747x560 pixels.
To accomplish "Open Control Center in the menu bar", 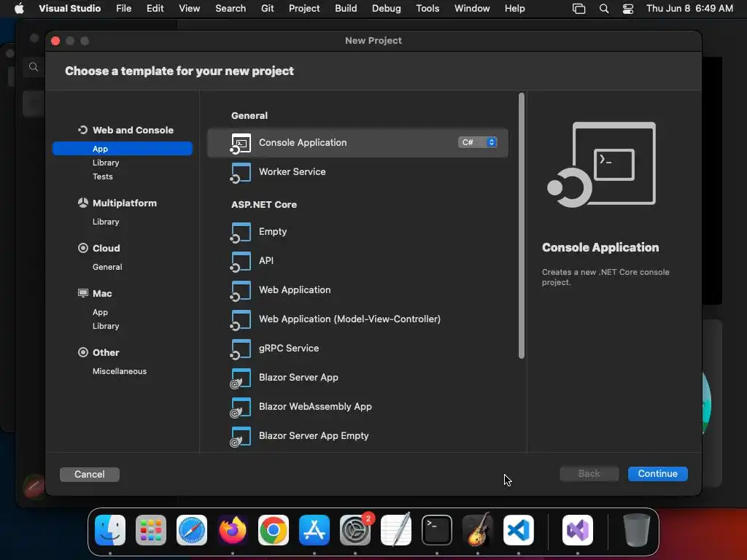I will pos(628,9).
